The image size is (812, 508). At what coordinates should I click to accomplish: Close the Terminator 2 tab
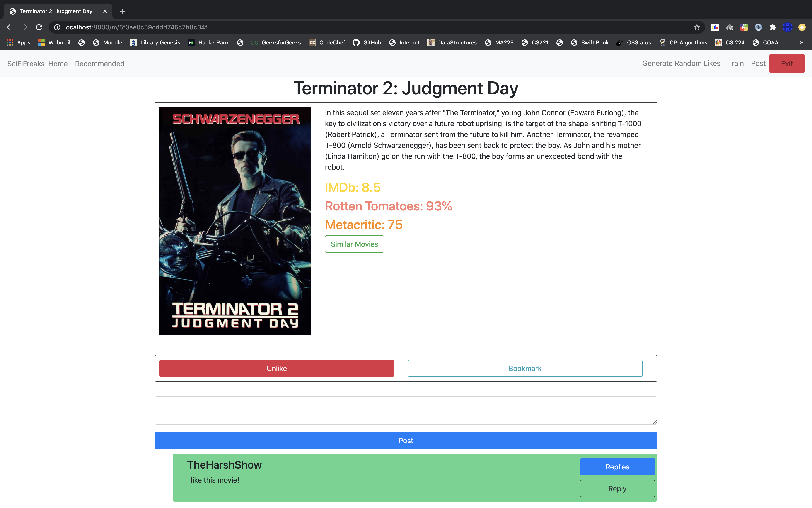point(105,11)
